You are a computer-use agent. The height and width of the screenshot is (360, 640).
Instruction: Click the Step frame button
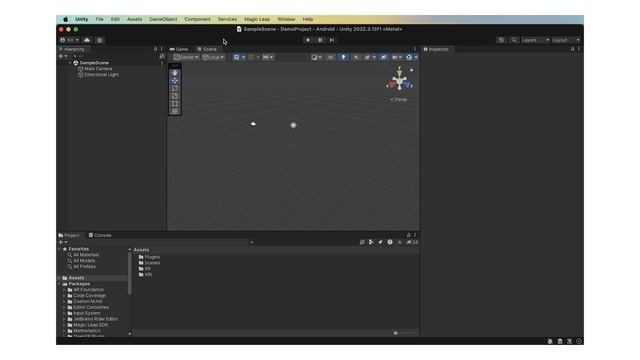332,40
